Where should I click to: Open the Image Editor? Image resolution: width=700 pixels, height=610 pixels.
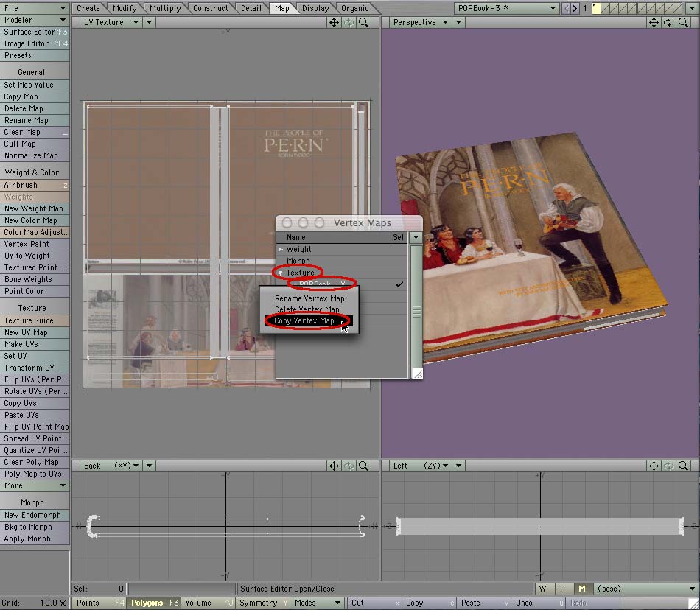(x=35, y=43)
